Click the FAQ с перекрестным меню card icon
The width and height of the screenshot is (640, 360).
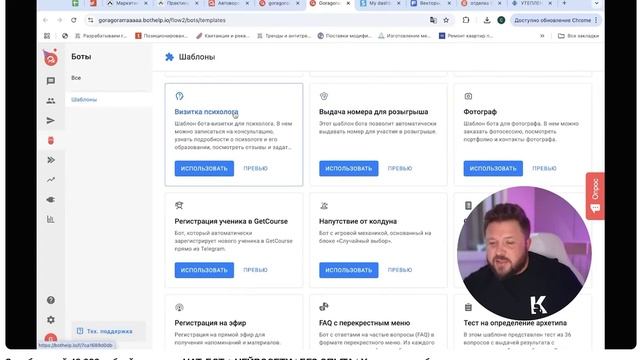[324, 307]
